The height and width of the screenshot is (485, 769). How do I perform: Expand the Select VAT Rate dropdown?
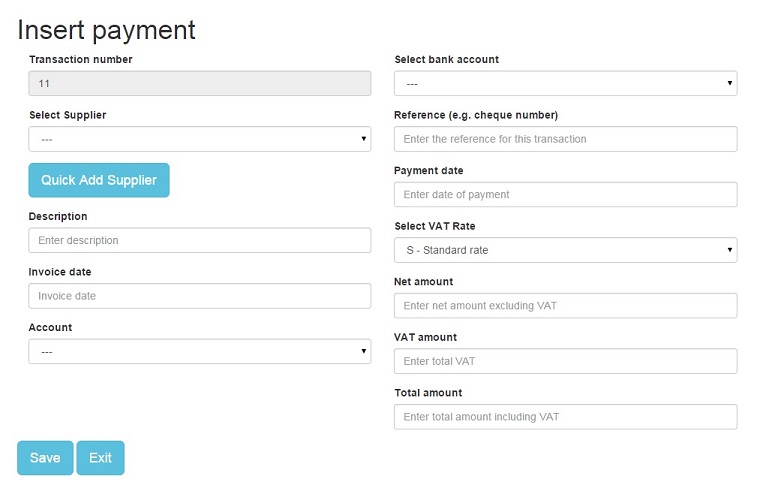click(565, 250)
